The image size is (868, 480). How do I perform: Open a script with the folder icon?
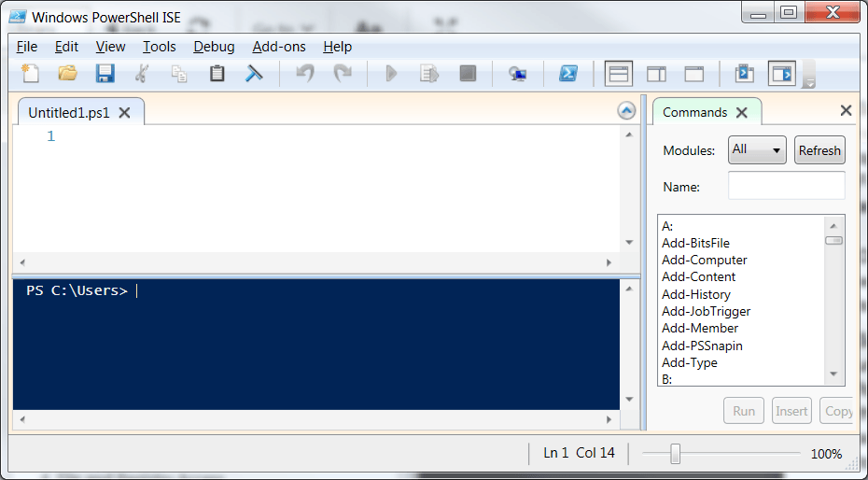[x=67, y=73]
